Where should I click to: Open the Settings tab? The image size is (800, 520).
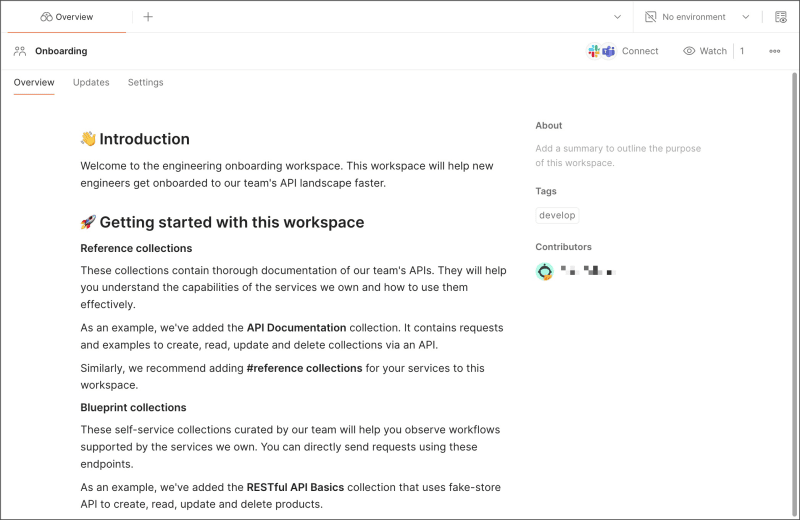[145, 82]
